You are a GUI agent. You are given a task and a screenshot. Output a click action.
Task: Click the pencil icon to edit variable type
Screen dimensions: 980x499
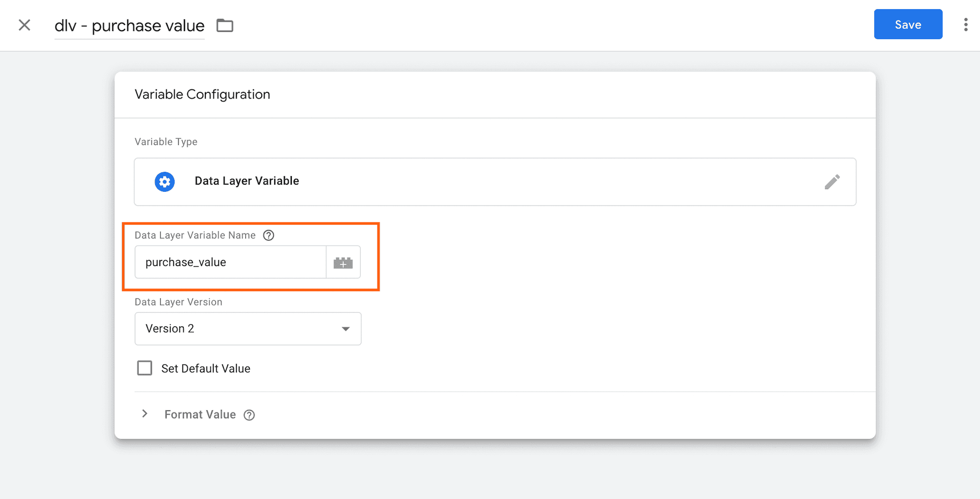pos(833,181)
